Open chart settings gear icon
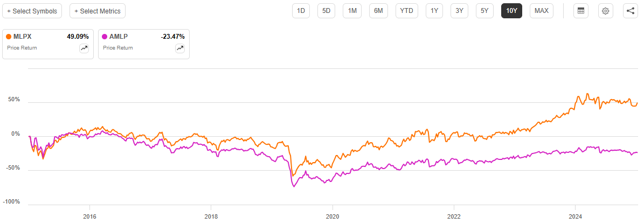The height and width of the screenshot is (224, 644). [x=606, y=11]
